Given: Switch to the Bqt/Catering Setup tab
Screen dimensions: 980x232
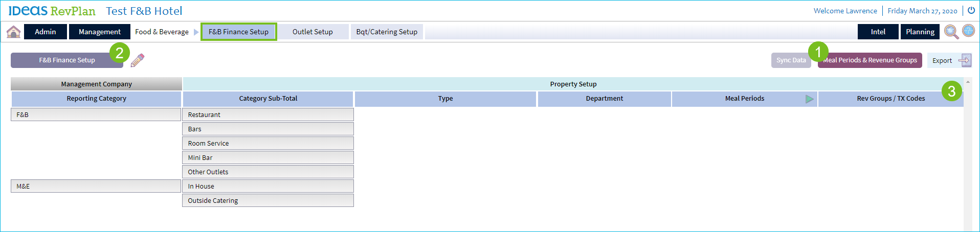Looking at the screenshot, I should pyautogui.click(x=387, y=32).
